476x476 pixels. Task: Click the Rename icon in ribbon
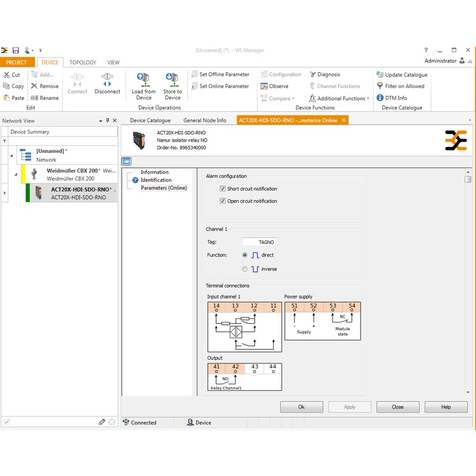[x=35, y=98]
